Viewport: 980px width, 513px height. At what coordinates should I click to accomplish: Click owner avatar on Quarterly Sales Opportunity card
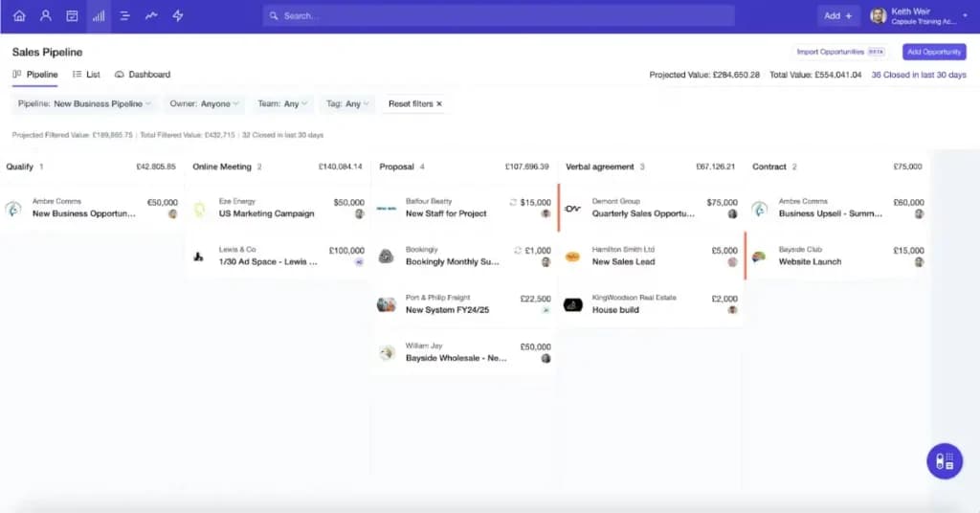click(x=732, y=213)
